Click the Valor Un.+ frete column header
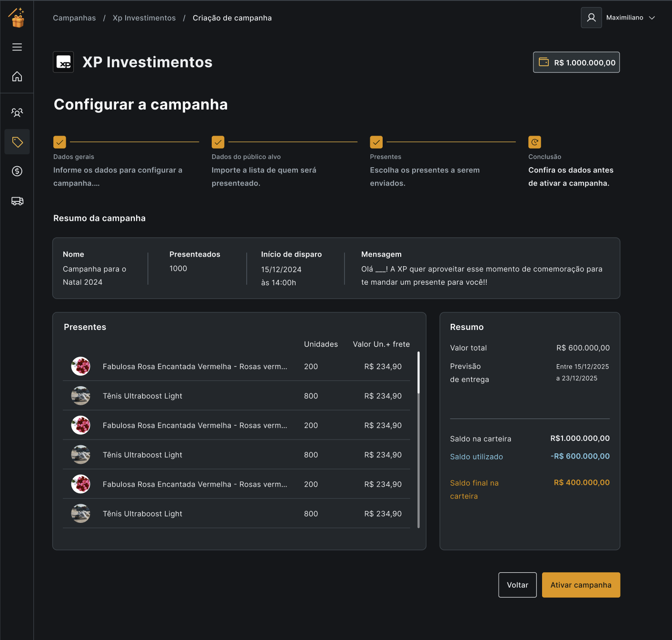 coord(381,344)
